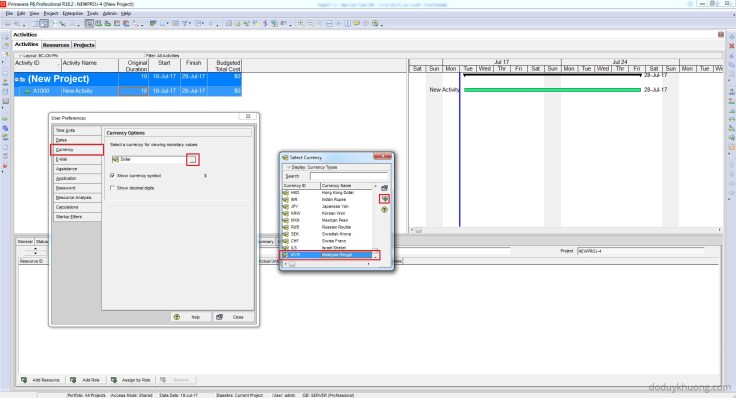Viewport: 736px width, 398px height.
Task: Click the Zoom In toolbar icon
Action: point(301,23)
